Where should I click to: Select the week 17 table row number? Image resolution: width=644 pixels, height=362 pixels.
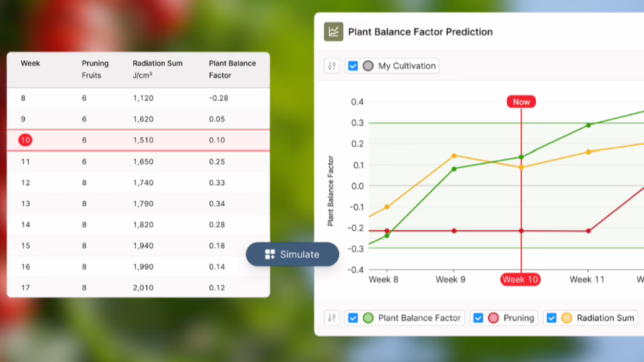[25, 288]
